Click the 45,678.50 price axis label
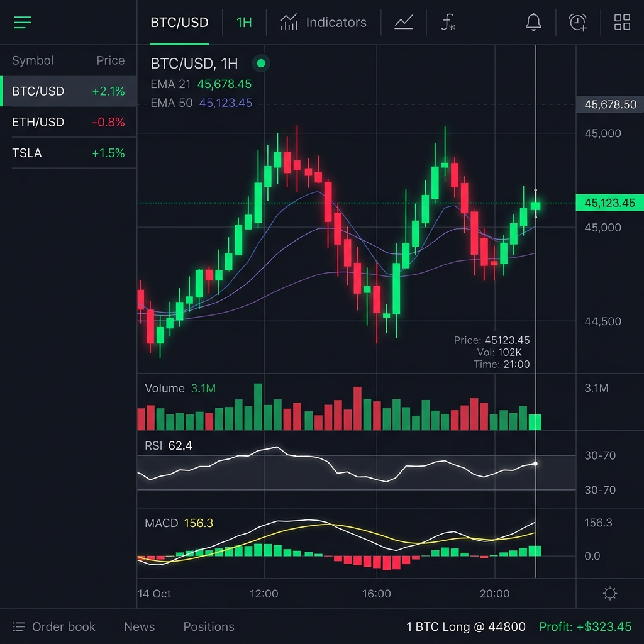The image size is (644, 644). point(610,104)
